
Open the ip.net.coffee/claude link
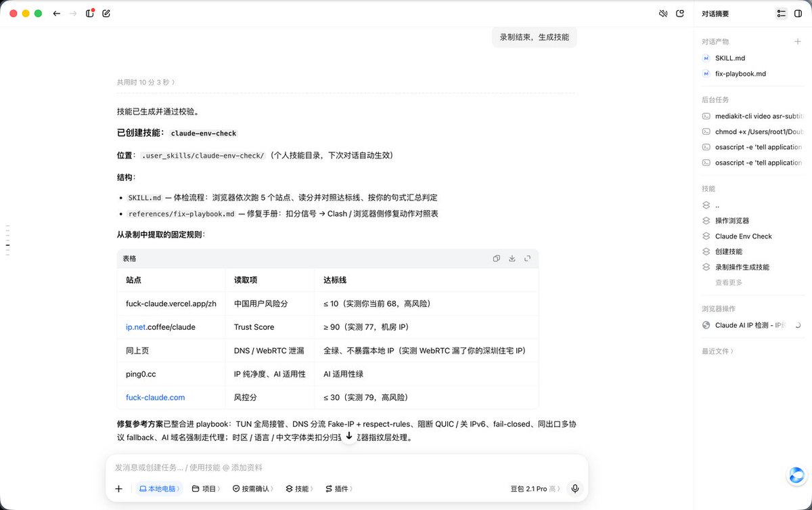(x=160, y=327)
